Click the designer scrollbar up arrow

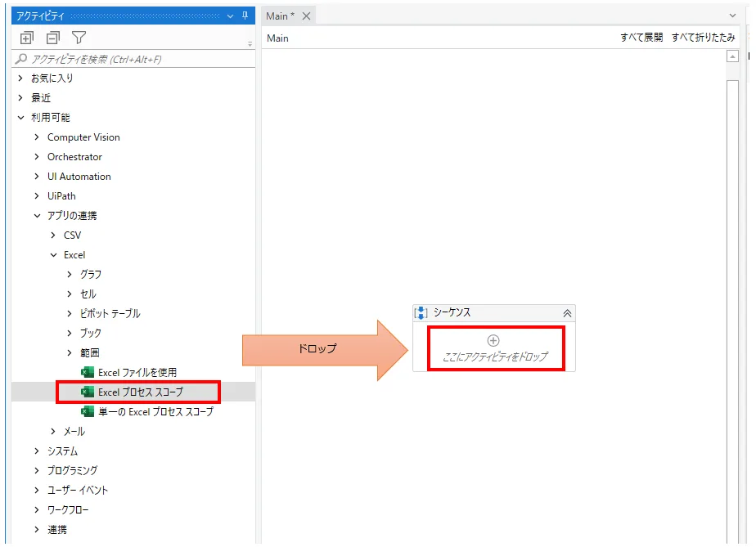(x=732, y=56)
